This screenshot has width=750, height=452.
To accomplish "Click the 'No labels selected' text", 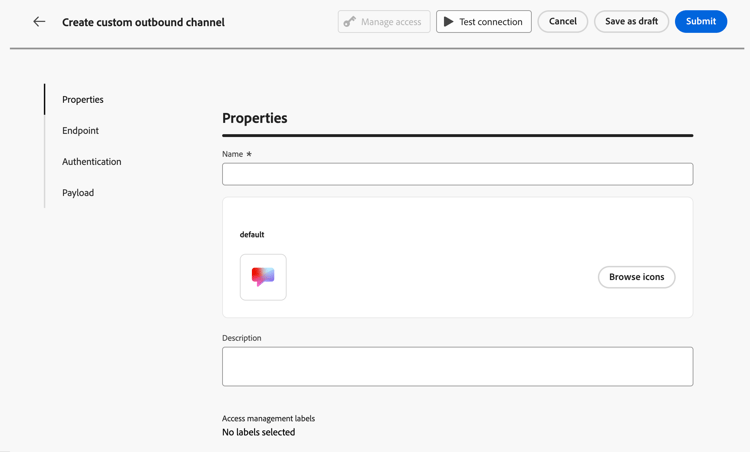I will (259, 432).
